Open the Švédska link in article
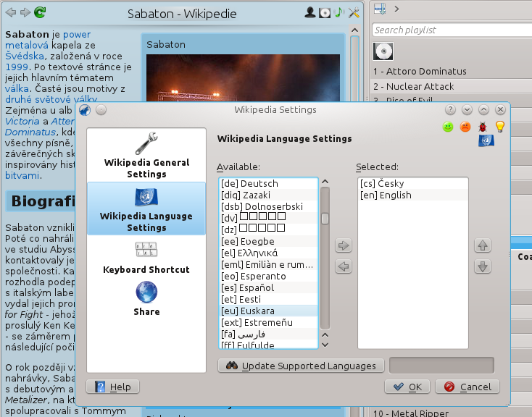532x417 pixels. (x=25, y=56)
